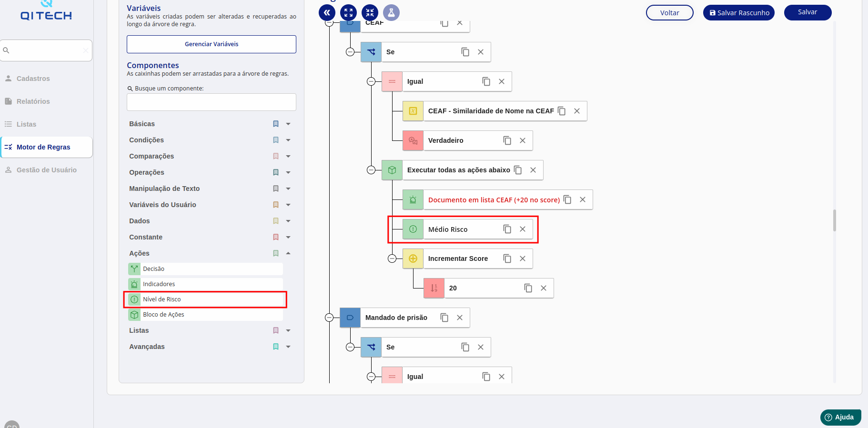This screenshot has height=428, width=868.
Task: Expand the Constante component category
Action: 288,237
